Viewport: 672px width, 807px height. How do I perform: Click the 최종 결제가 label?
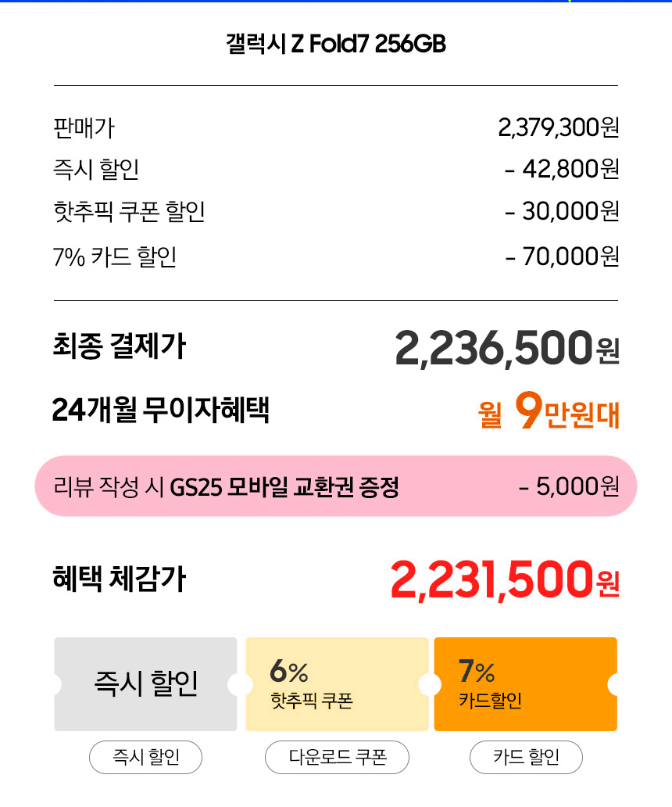(119, 346)
